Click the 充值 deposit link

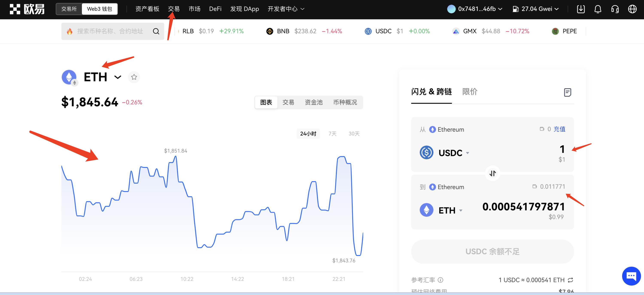[559, 129]
